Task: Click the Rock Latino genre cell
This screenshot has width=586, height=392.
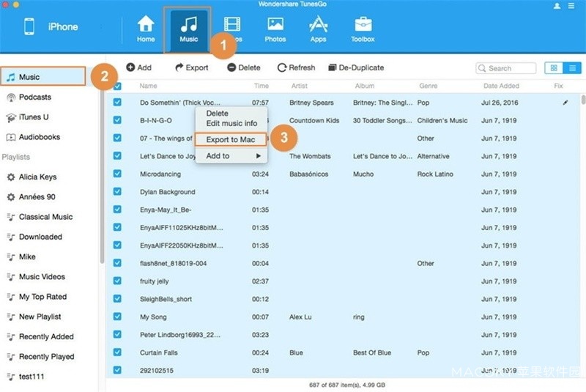Action: coord(435,174)
